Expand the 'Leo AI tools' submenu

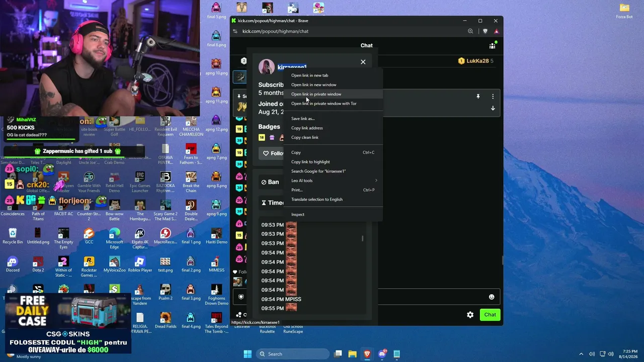click(333, 180)
